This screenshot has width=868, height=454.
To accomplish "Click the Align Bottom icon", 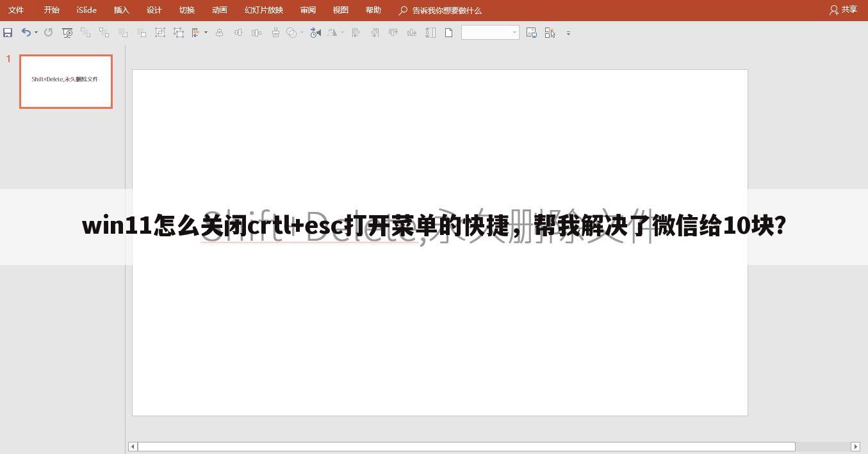I will tap(412, 32).
